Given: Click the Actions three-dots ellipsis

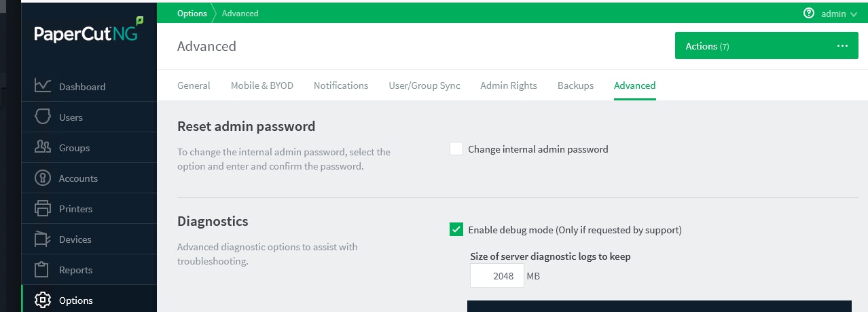Looking at the screenshot, I should pyautogui.click(x=843, y=45).
